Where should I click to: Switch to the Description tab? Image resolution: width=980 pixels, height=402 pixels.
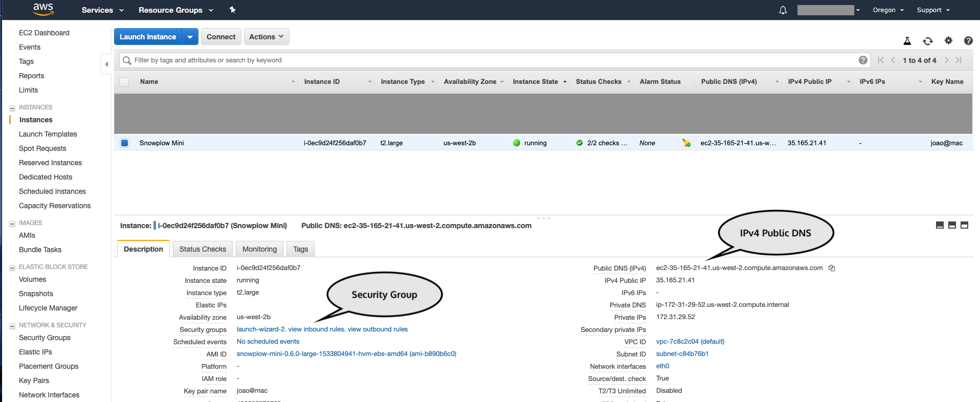pos(143,249)
